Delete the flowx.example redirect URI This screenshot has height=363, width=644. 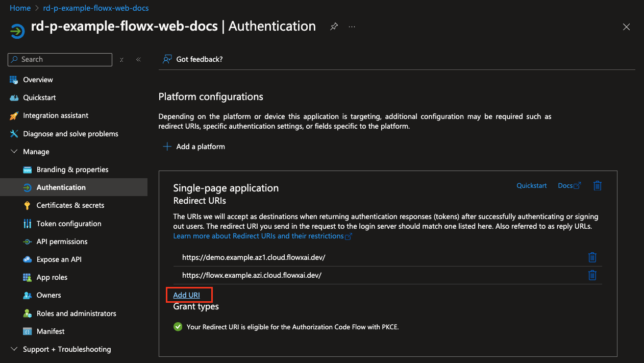[x=592, y=275]
